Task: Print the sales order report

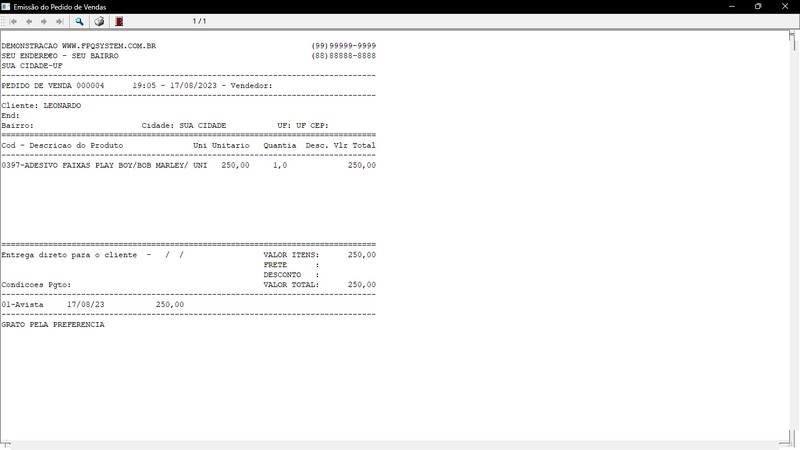Action: point(99,21)
